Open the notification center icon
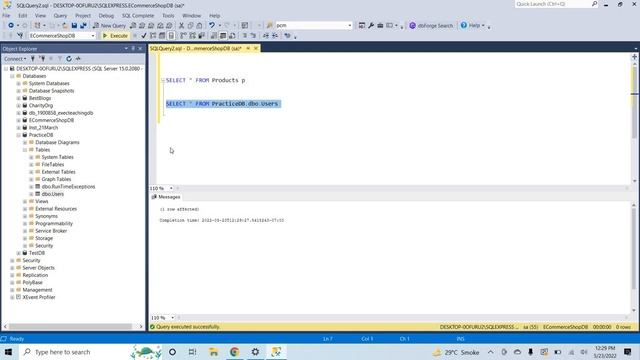The width and height of the screenshot is (640, 360). (x=628, y=352)
